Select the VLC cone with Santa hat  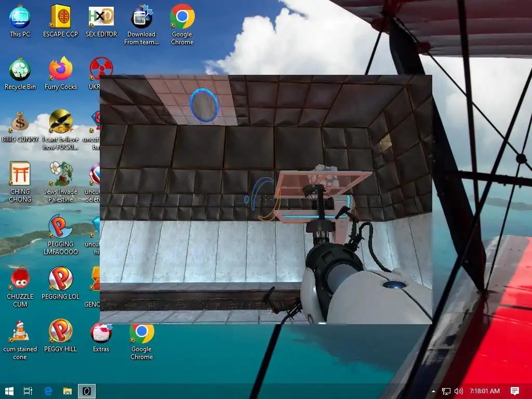tap(20, 340)
